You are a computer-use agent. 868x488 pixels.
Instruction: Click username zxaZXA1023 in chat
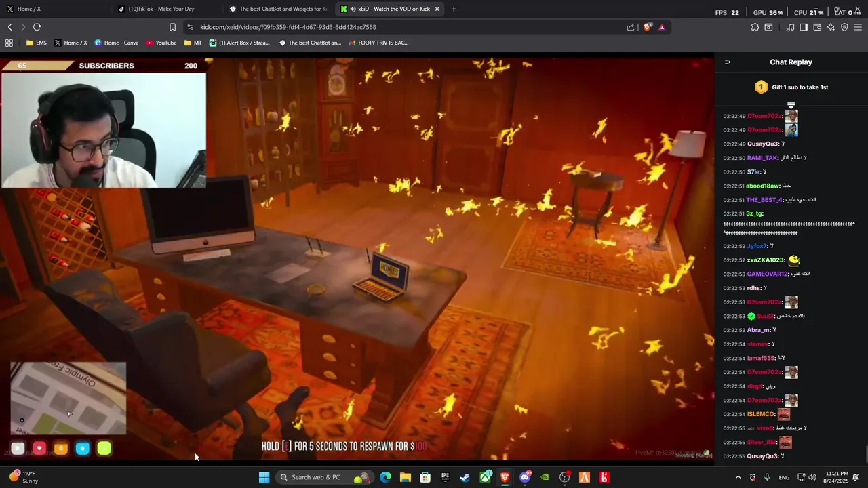tap(766, 260)
